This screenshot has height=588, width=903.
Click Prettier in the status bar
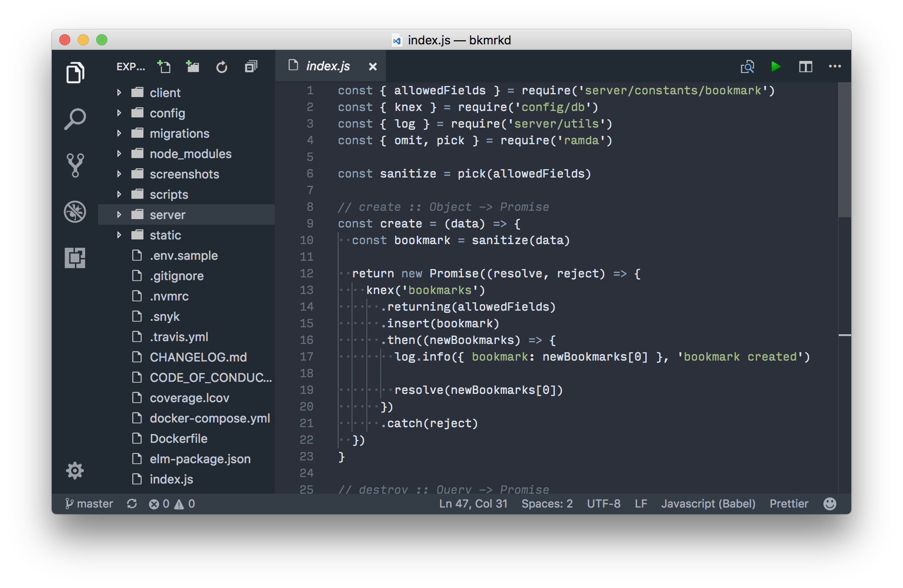789,503
